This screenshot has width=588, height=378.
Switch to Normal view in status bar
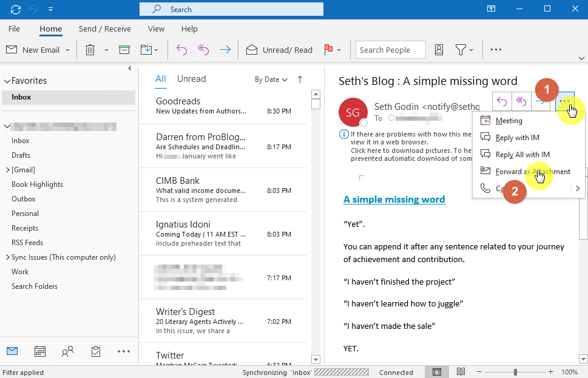[436, 372]
